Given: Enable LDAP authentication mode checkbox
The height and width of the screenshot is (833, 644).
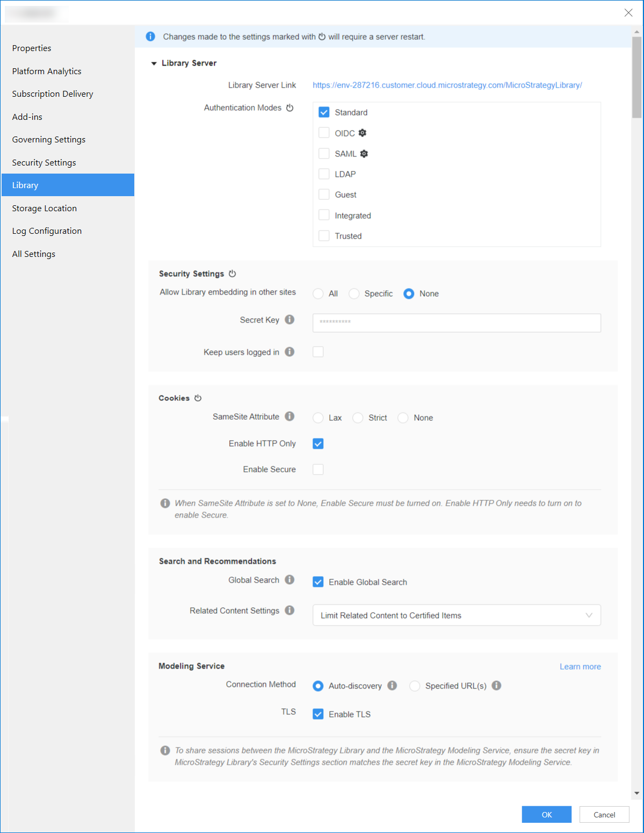Looking at the screenshot, I should (x=324, y=174).
